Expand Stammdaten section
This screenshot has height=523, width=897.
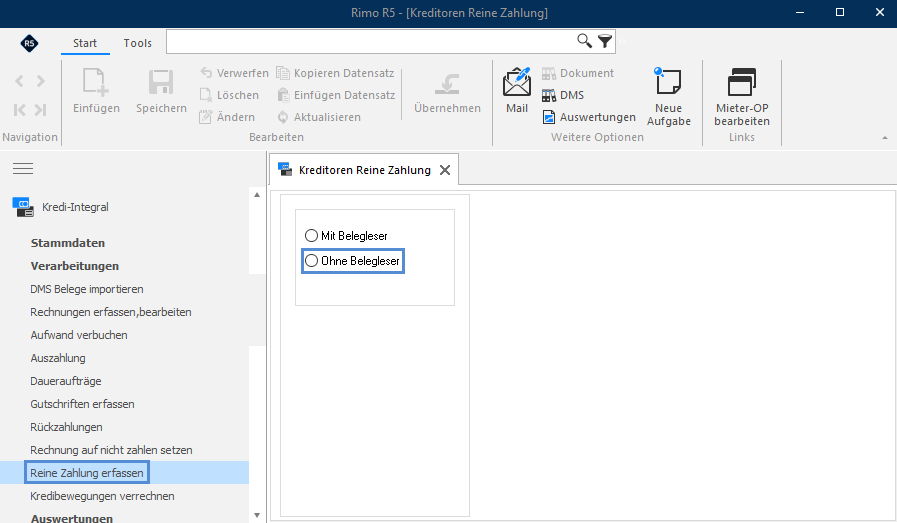pos(68,243)
